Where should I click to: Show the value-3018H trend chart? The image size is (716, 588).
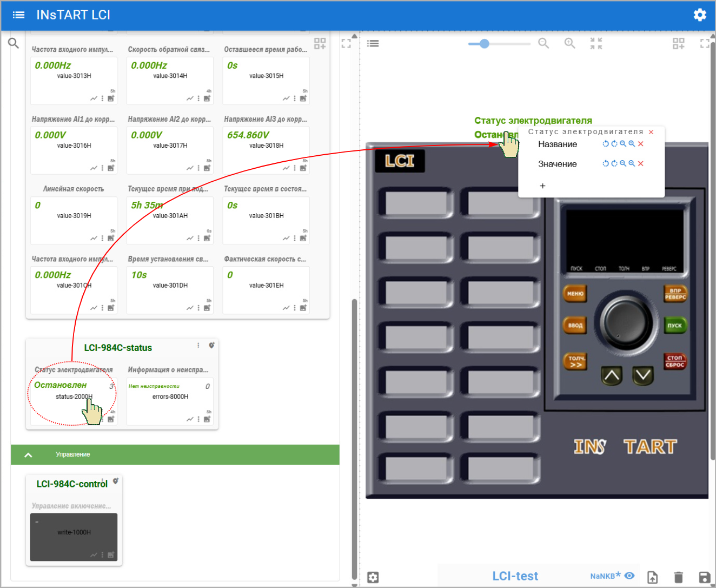coord(286,168)
